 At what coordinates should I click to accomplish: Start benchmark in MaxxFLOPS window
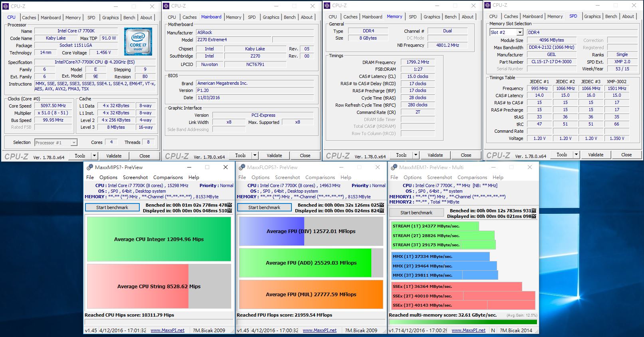tap(264, 207)
